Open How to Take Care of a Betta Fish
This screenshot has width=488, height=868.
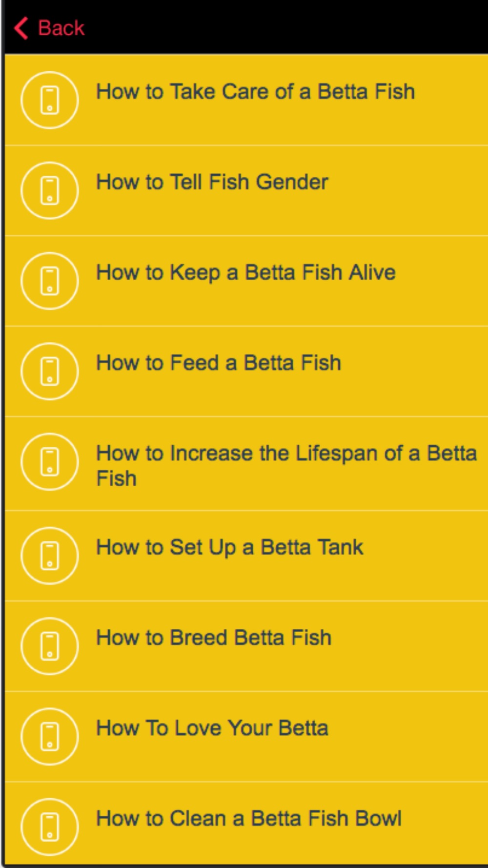(x=255, y=92)
